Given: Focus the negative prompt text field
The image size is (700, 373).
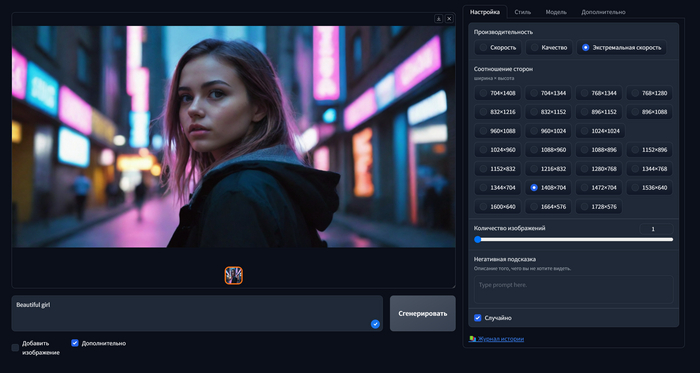Looking at the screenshot, I should tap(573, 290).
